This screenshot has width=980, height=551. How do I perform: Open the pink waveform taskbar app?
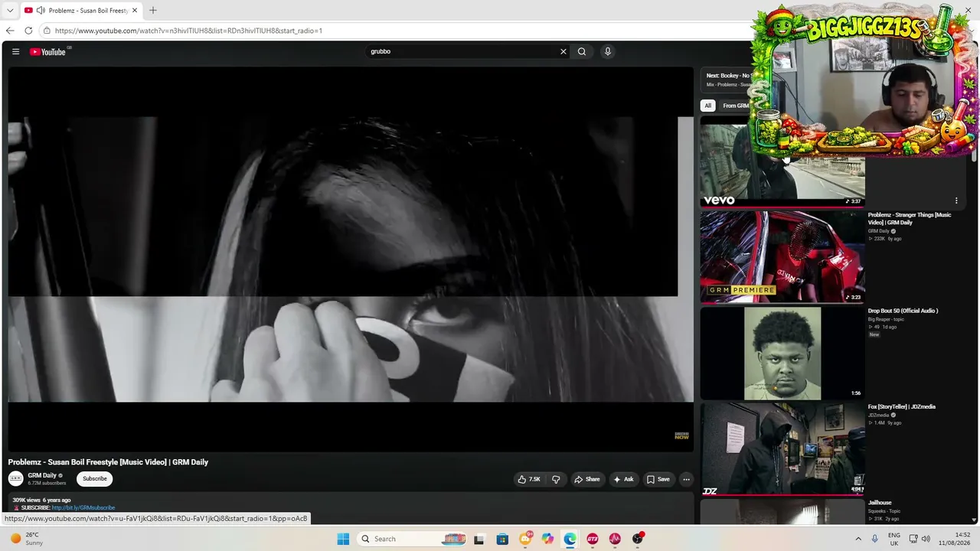pyautogui.click(x=615, y=539)
